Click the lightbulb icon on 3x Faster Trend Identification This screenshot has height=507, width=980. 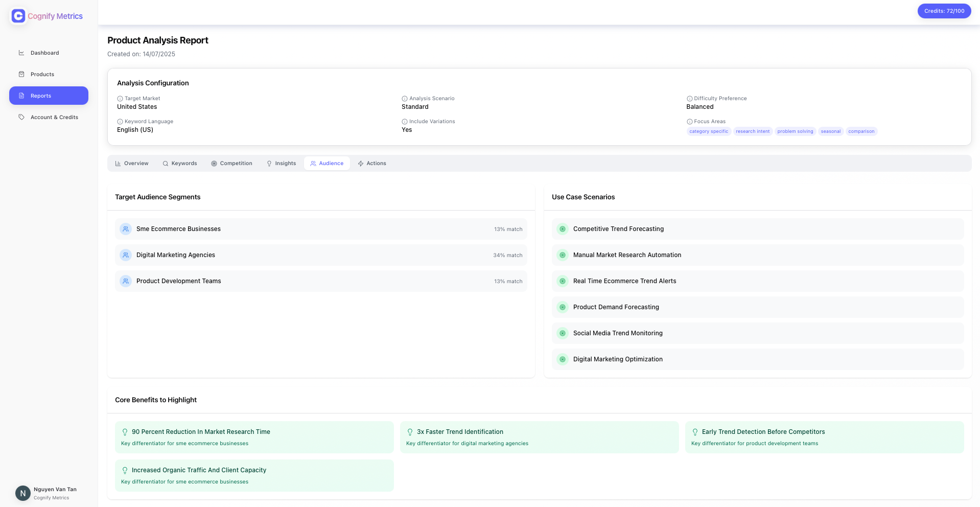pos(410,431)
